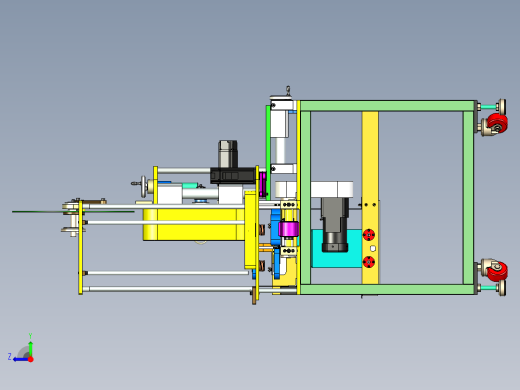Click the blue Z axis of the triad
This screenshot has width=520, height=390.
click(x=21, y=359)
